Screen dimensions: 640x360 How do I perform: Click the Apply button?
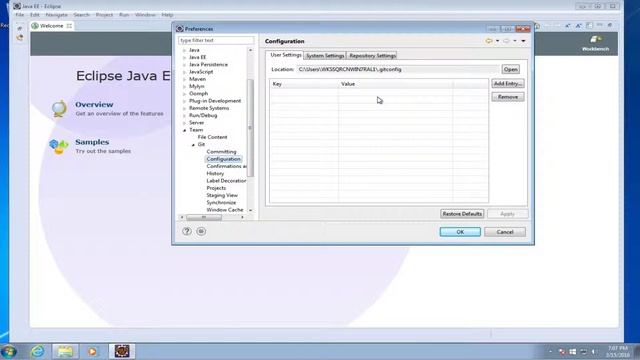click(x=507, y=214)
